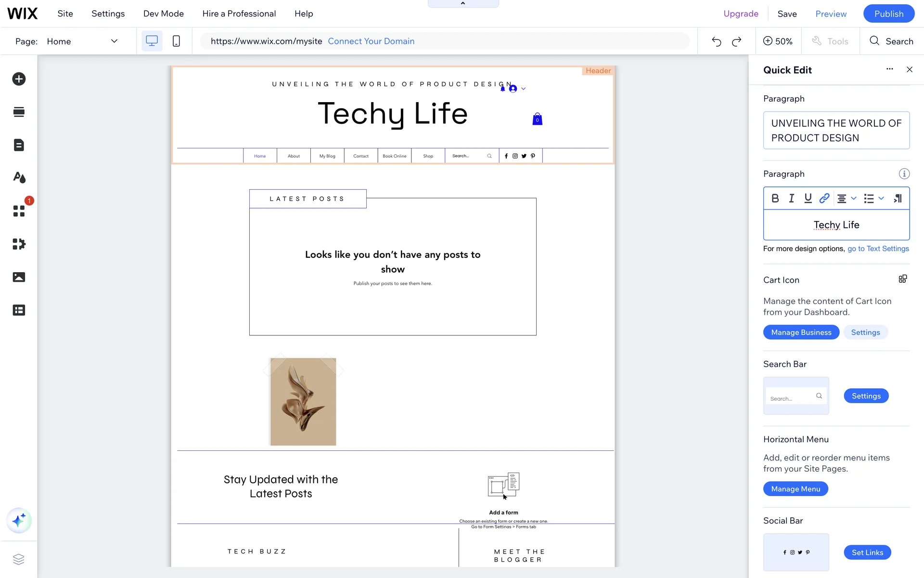Open the Media icon in left sidebar
The width and height of the screenshot is (924, 578).
click(x=19, y=277)
